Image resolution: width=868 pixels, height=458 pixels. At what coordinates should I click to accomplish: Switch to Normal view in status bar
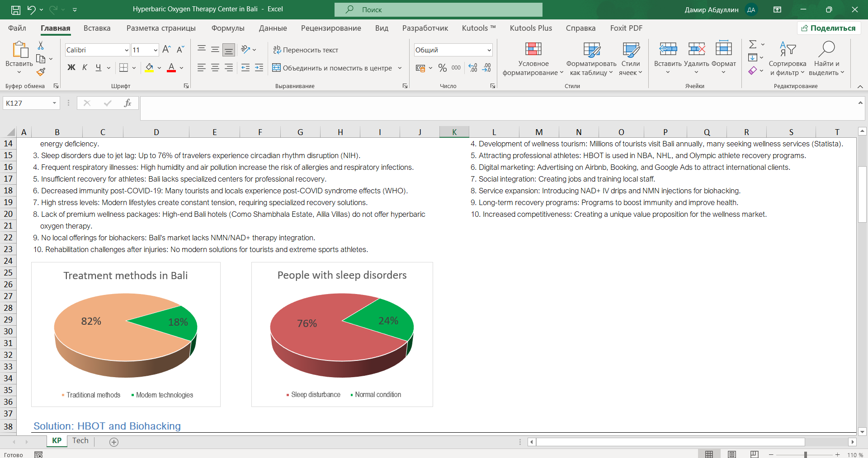click(709, 454)
